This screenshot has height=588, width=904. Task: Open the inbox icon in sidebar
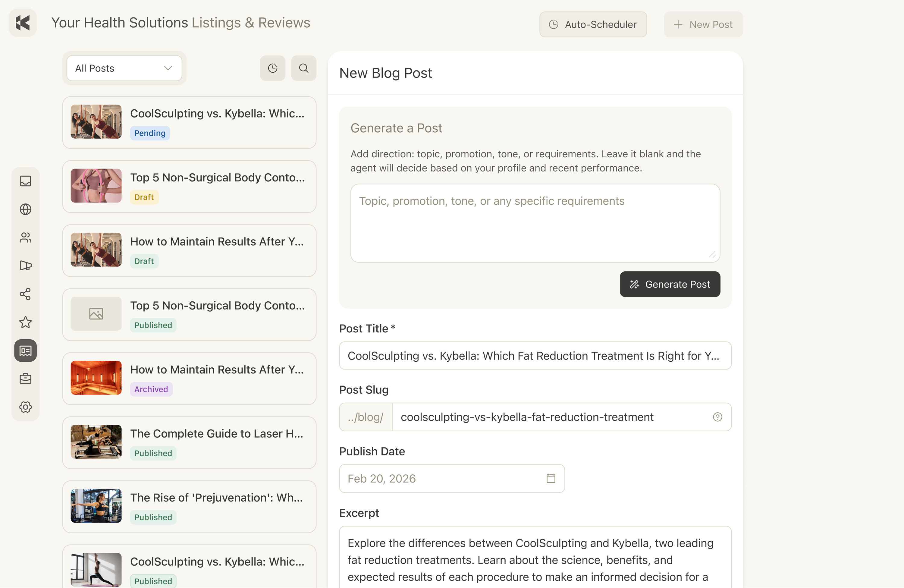point(25,181)
